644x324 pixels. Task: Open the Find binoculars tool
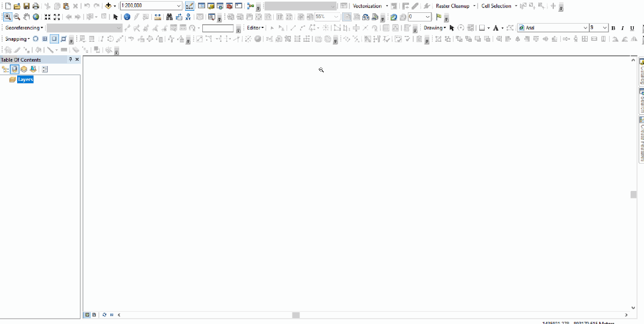[x=169, y=17]
